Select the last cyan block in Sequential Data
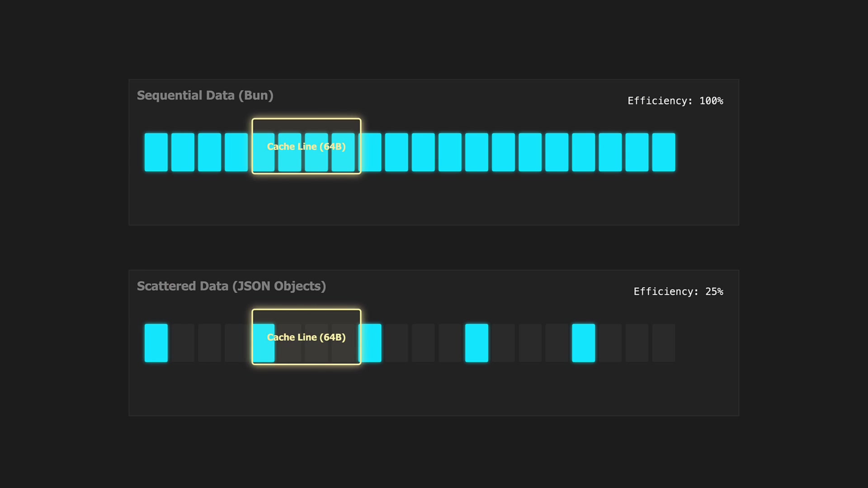868x488 pixels. [664, 152]
